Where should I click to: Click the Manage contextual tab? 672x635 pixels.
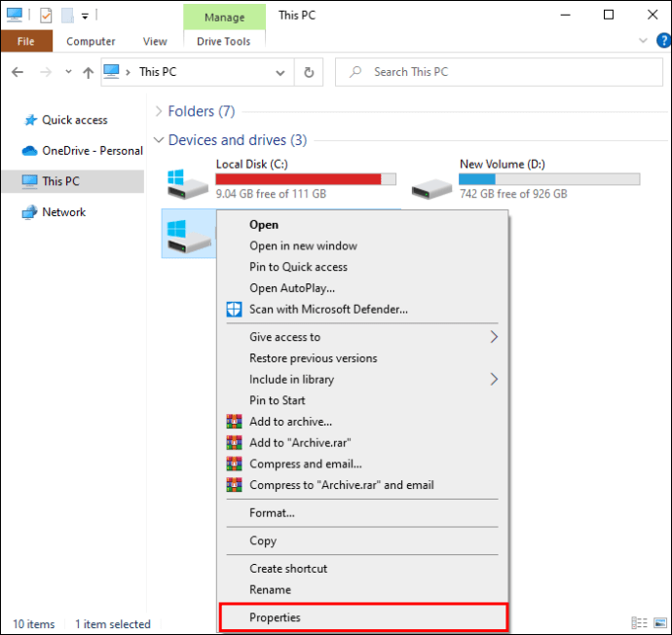[224, 18]
